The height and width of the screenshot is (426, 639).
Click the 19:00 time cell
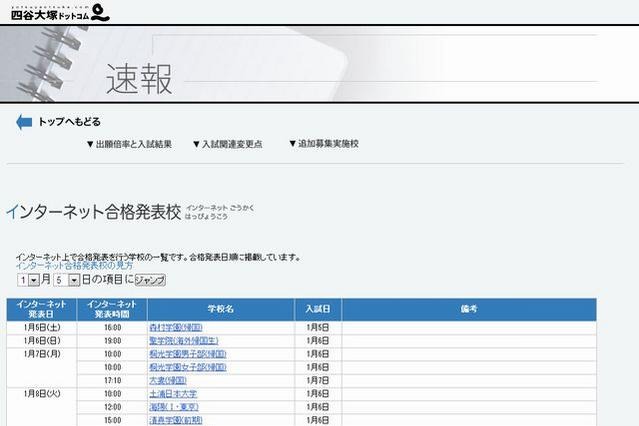point(112,341)
